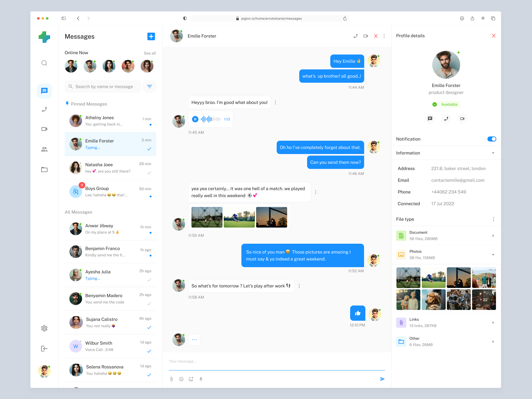This screenshot has width=532, height=399.
Task: Collapse the Photos file section
Action: [x=493, y=254]
